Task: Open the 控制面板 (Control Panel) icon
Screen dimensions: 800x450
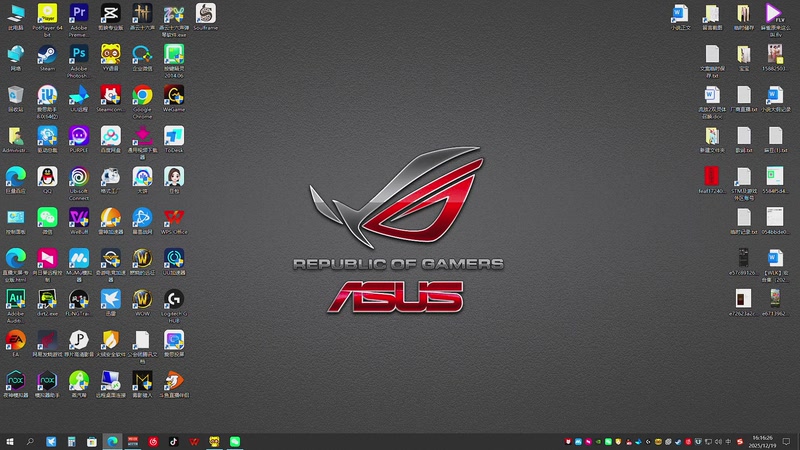Action: pos(15,221)
